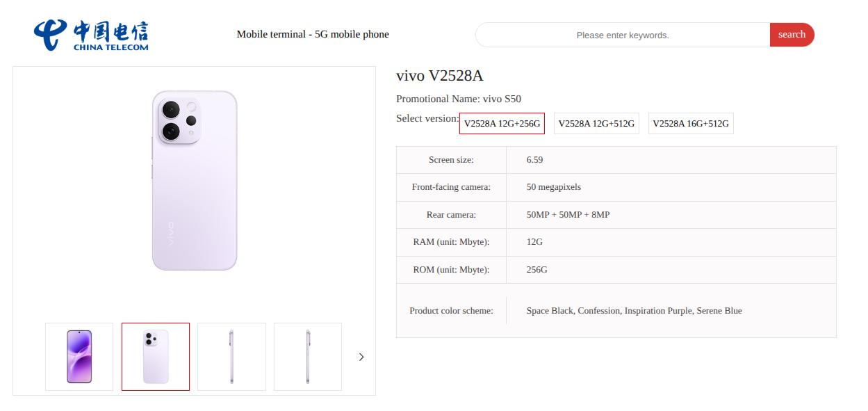Image resolution: width=868 pixels, height=411 pixels.
Task: Select the front view purple screen thumbnail
Action: coord(79,357)
